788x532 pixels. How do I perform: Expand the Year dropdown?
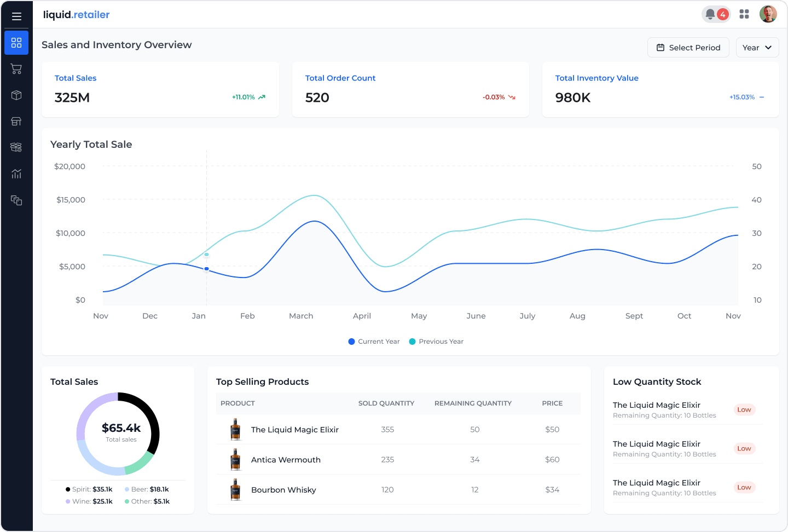(x=757, y=48)
